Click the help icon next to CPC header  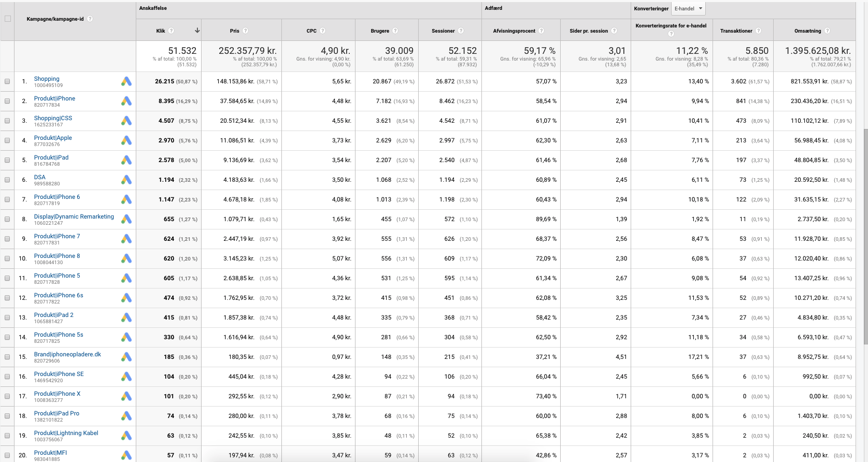pyautogui.click(x=323, y=31)
